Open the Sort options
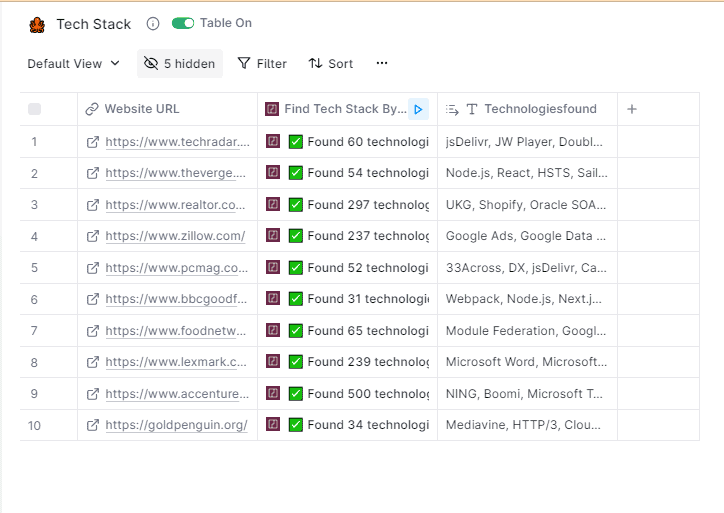724x513 pixels. [x=331, y=63]
